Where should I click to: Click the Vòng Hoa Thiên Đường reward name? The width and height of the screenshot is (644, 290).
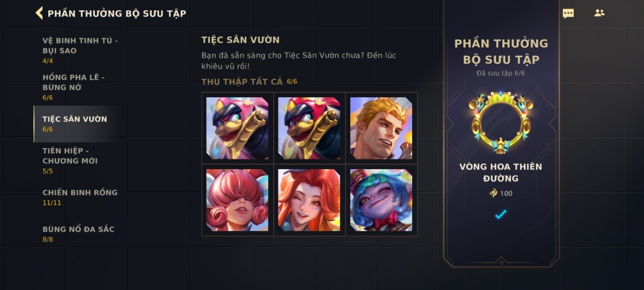501,172
